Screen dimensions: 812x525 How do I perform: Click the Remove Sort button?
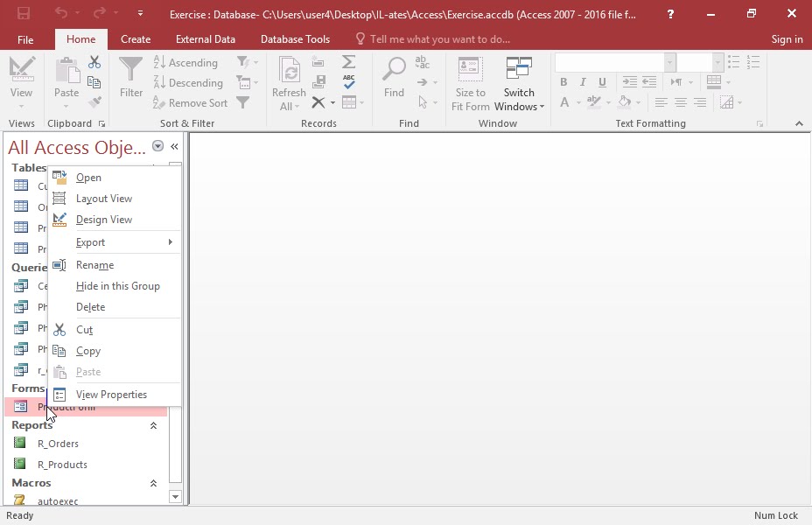190,103
